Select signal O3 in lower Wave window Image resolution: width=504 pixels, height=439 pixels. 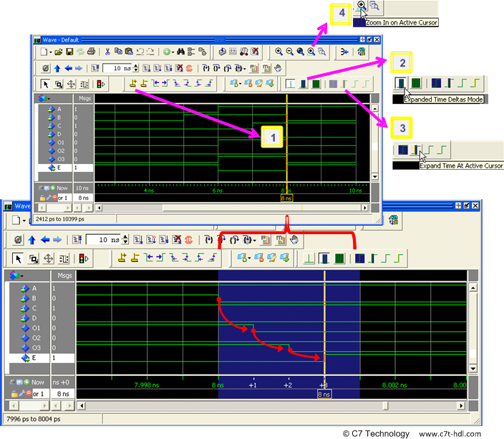pos(30,347)
